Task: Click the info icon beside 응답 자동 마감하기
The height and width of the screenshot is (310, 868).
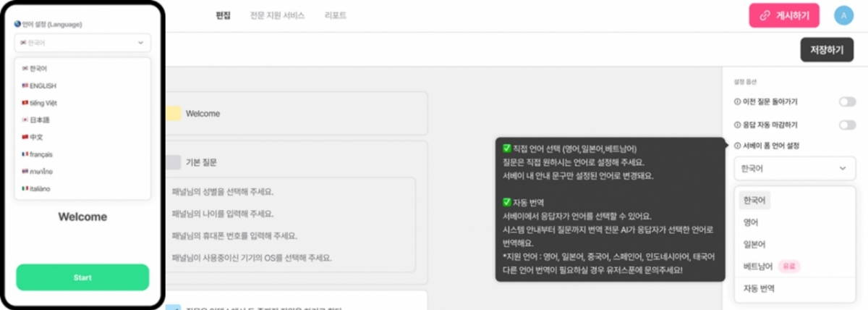Action: (x=736, y=125)
